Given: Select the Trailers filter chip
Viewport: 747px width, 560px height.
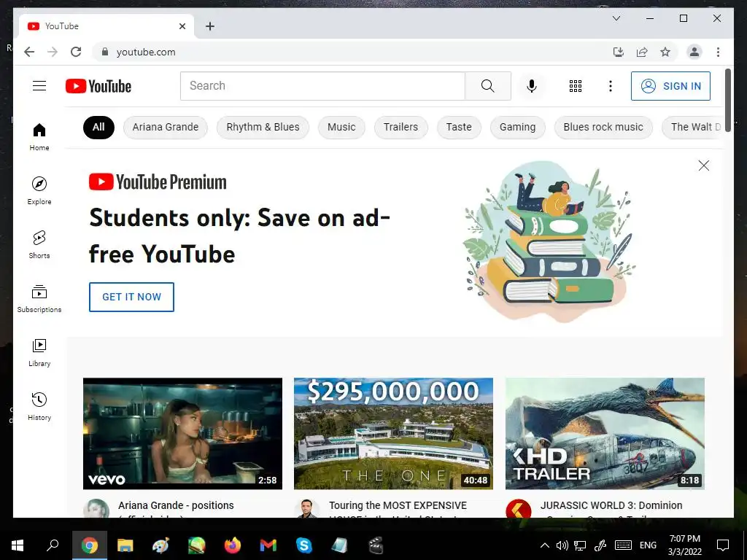Looking at the screenshot, I should click(400, 127).
